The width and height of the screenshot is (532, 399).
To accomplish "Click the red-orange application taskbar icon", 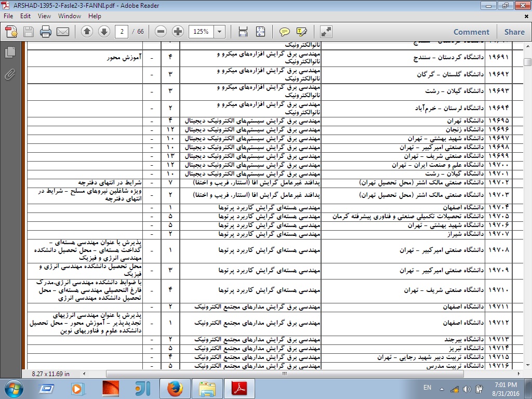I will click(111, 389).
